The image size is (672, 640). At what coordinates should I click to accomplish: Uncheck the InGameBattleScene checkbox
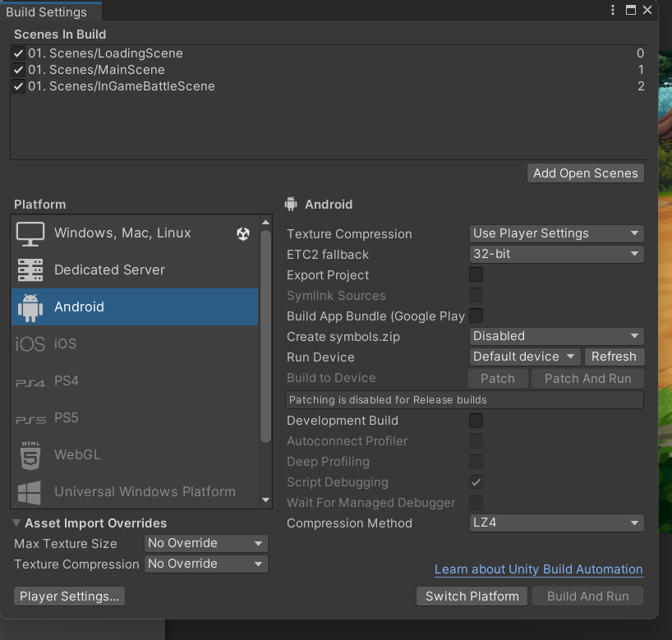(18, 86)
